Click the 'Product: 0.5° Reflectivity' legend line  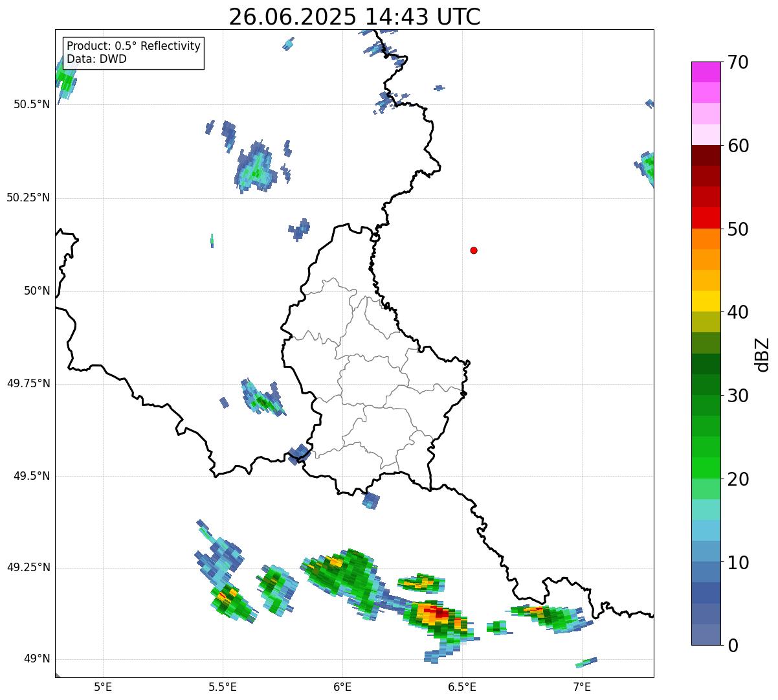pyautogui.click(x=134, y=47)
